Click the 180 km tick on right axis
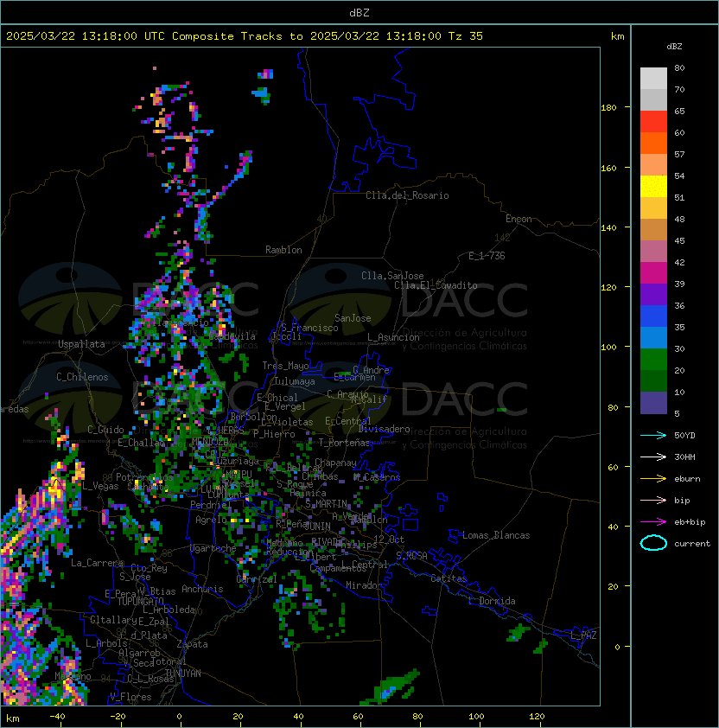Image resolution: width=719 pixels, height=728 pixels. click(608, 107)
